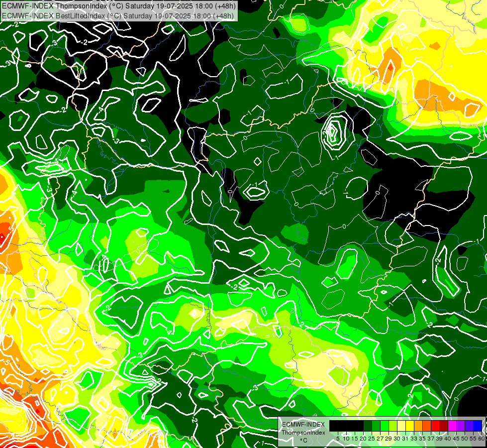Viewport: 487px width, 448px height.
Task: Click the ECMWF-INDEX label in the legend
Action: tap(303, 425)
